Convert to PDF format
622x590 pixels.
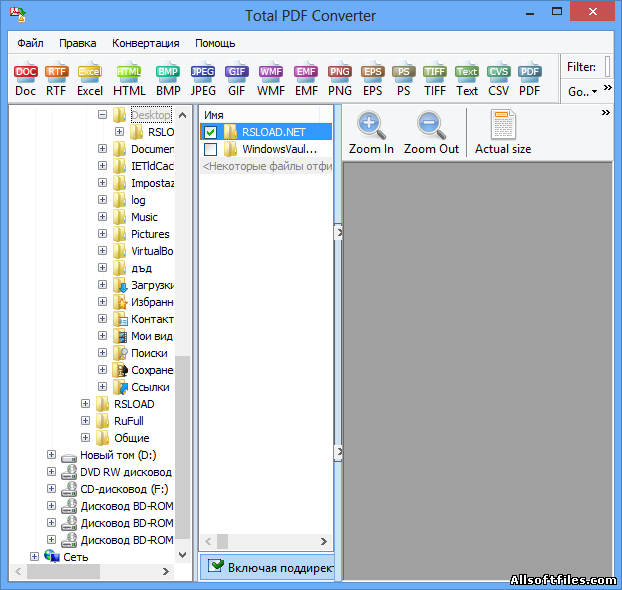[530, 81]
